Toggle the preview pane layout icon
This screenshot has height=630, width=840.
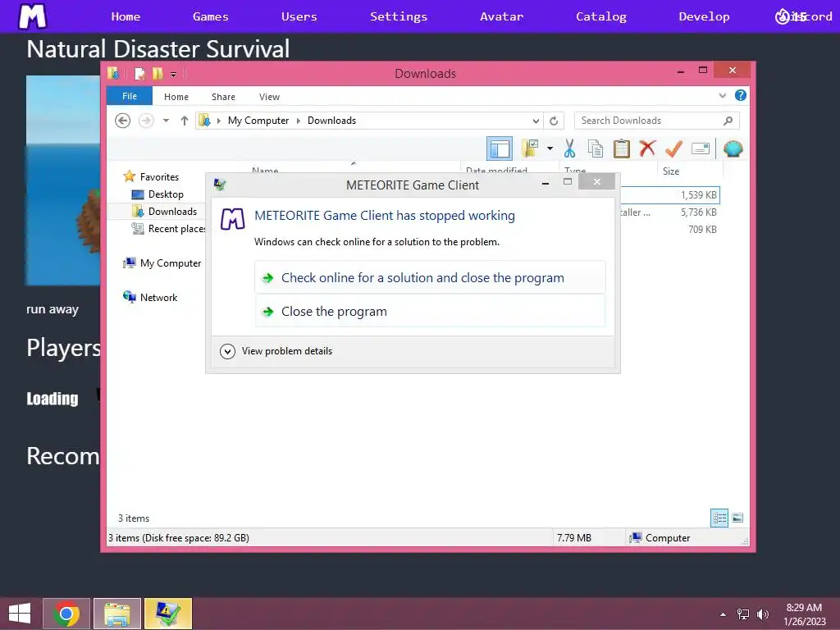point(500,149)
